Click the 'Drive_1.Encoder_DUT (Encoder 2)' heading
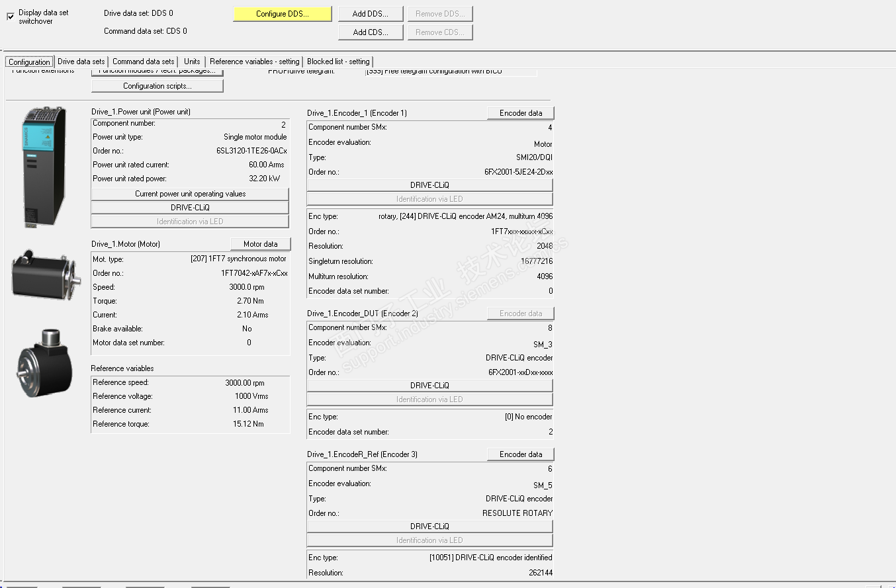 coord(363,314)
